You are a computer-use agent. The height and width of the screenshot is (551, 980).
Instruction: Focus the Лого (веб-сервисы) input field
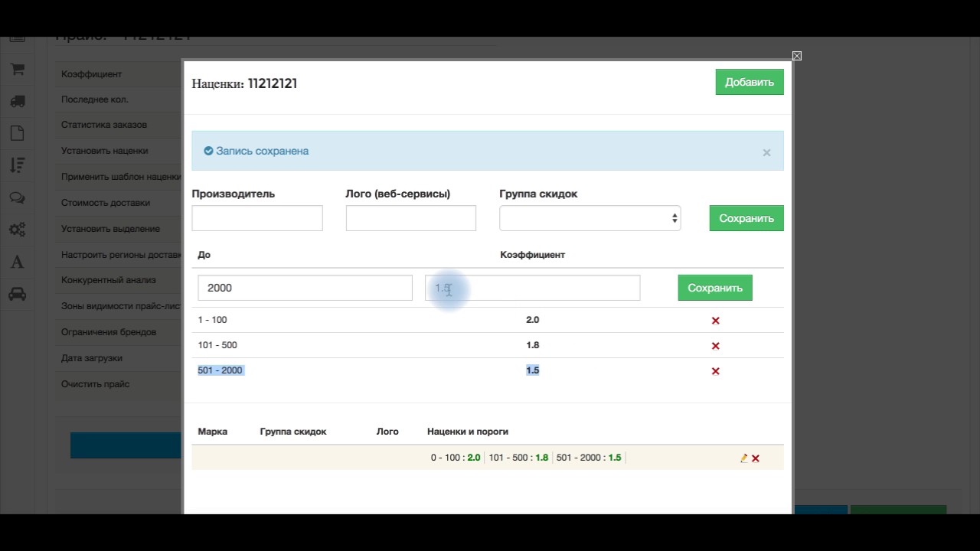coord(411,218)
